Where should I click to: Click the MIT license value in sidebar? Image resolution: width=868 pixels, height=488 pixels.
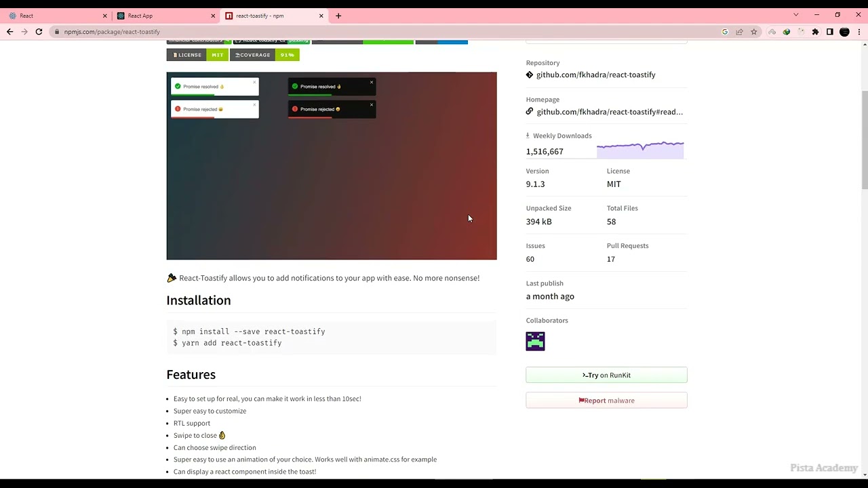click(614, 184)
